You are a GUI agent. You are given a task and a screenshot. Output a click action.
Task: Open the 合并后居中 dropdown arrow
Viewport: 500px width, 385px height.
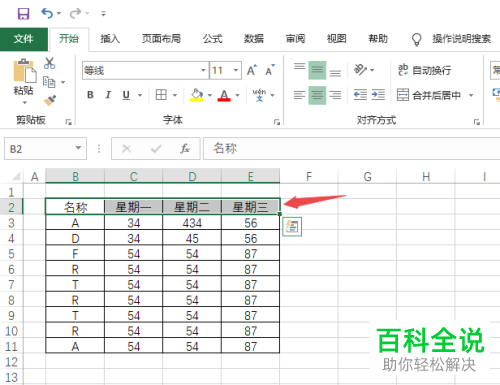pyautogui.click(x=471, y=95)
